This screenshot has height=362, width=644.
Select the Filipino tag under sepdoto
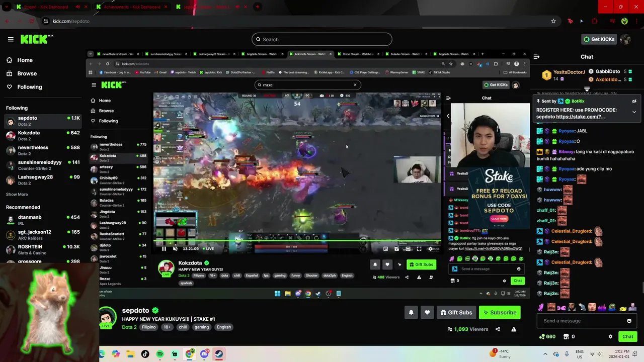pyautogui.click(x=149, y=327)
